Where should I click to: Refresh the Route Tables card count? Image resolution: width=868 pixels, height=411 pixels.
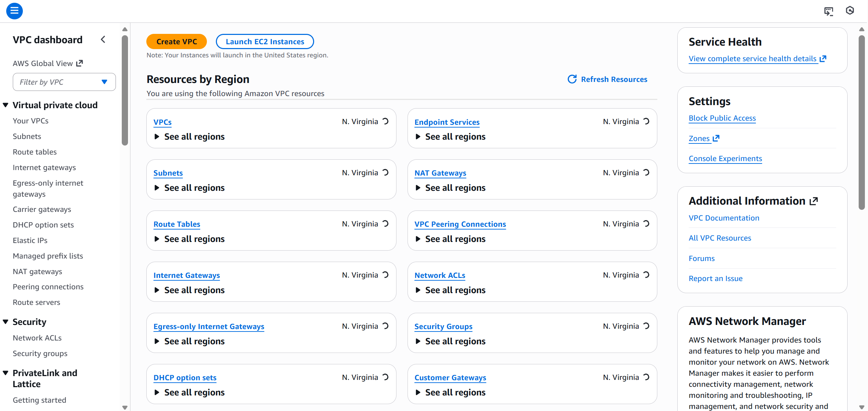pyautogui.click(x=385, y=224)
